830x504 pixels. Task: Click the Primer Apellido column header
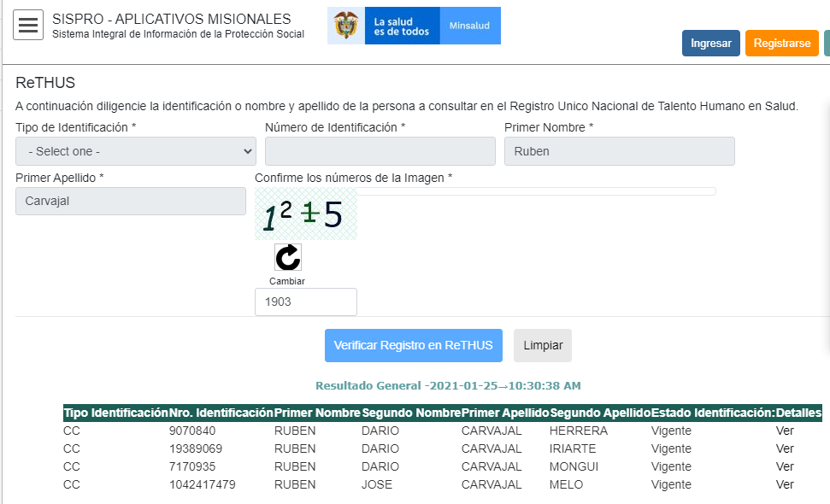tap(505, 413)
